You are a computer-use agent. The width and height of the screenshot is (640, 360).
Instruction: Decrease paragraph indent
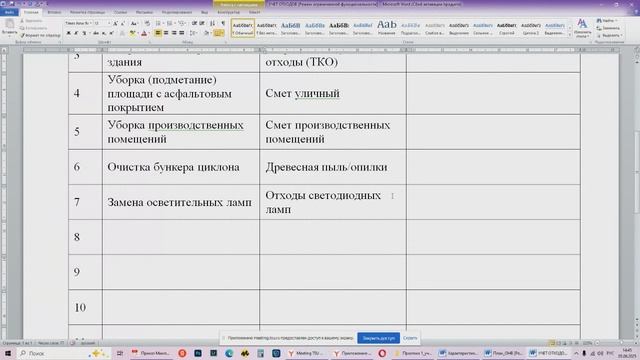(194, 24)
